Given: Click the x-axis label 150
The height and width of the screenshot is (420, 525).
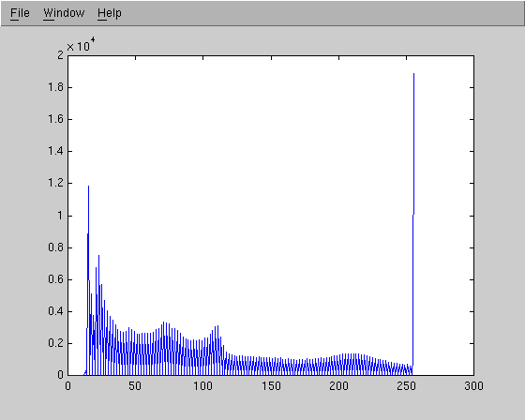Looking at the screenshot, I should point(271,386).
